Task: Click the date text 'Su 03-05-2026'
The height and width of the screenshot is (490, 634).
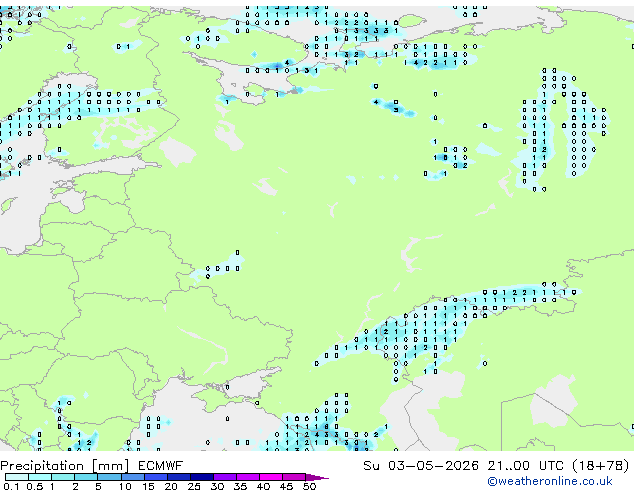Action: click(x=421, y=466)
